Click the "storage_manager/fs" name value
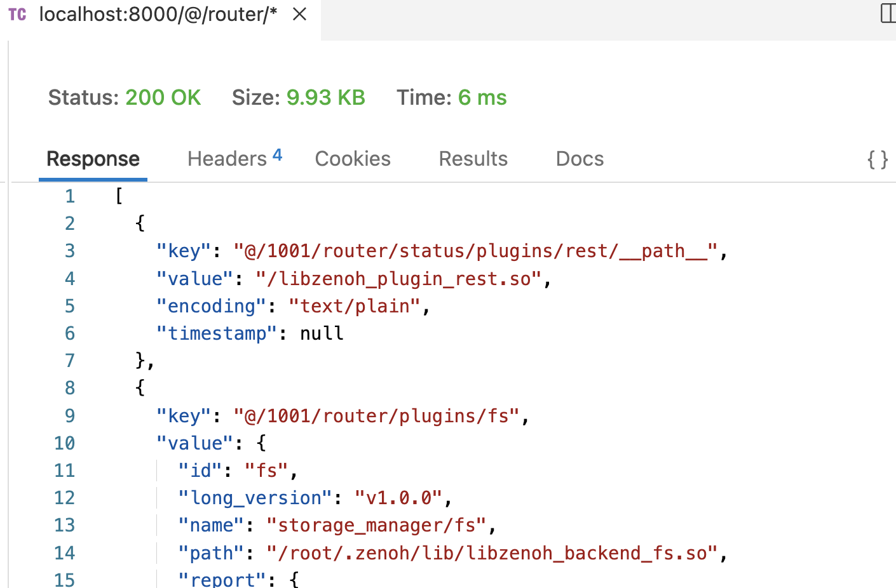This screenshot has width=896, height=588. (377, 525)
